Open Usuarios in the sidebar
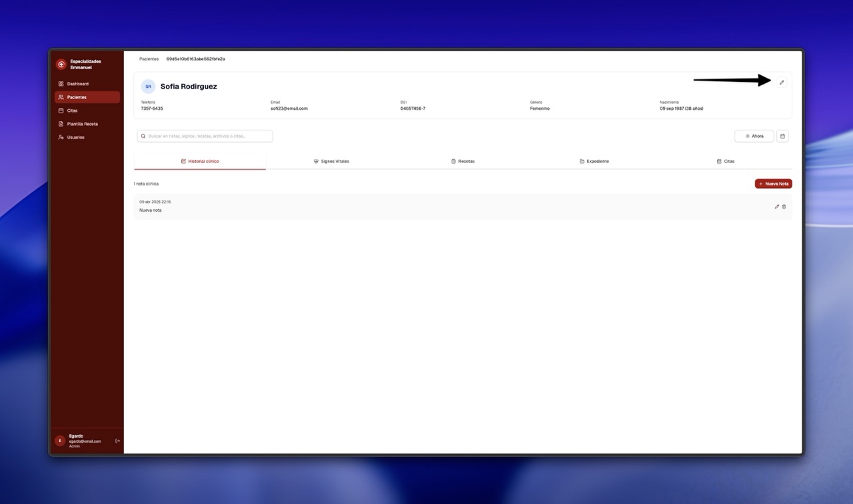The height and width of the screenshot is (504, 853). [x=75, y=137]
